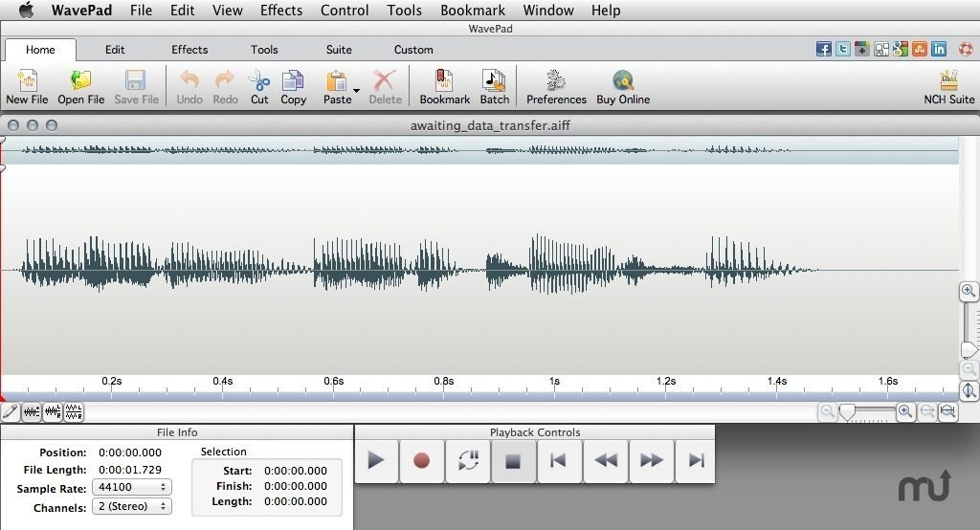
Task: Switch to the Suite ribbon tab
Action: 339,50
